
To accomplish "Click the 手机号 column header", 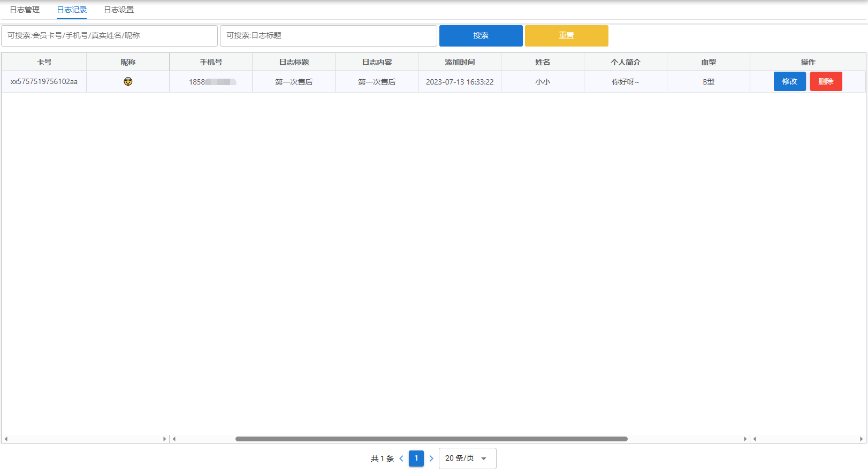I will tap(211, 62).
